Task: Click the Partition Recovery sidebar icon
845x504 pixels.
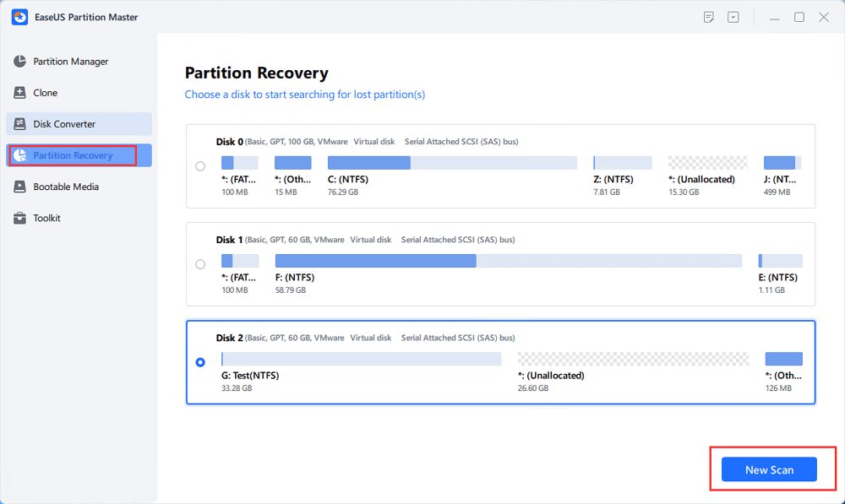Action: (x=19, y=155)
